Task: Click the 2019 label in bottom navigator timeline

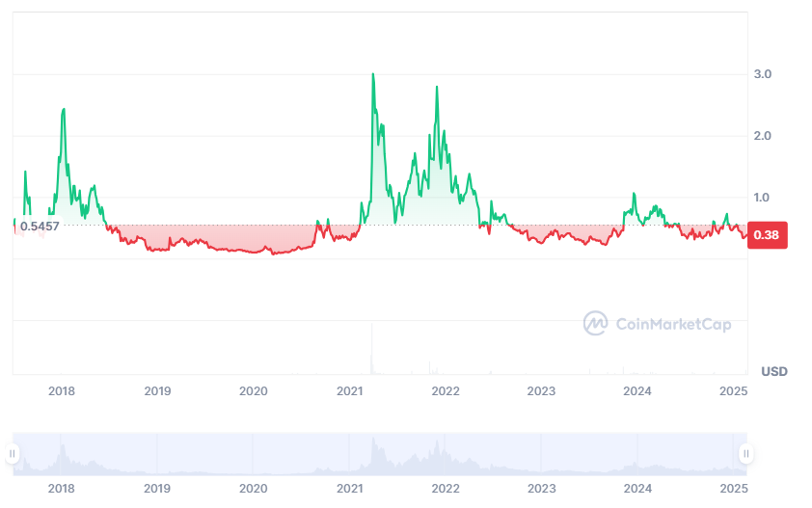Action: pos(157,489)
